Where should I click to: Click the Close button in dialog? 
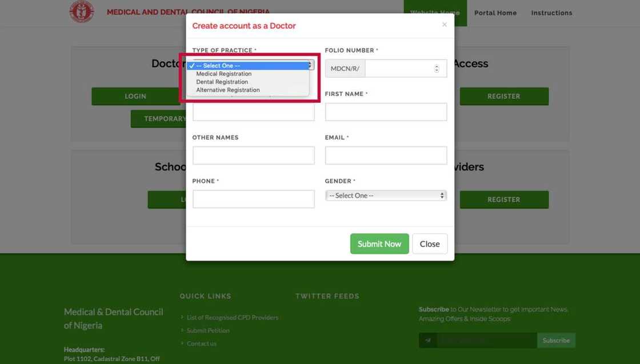click(x=430, y=244)
